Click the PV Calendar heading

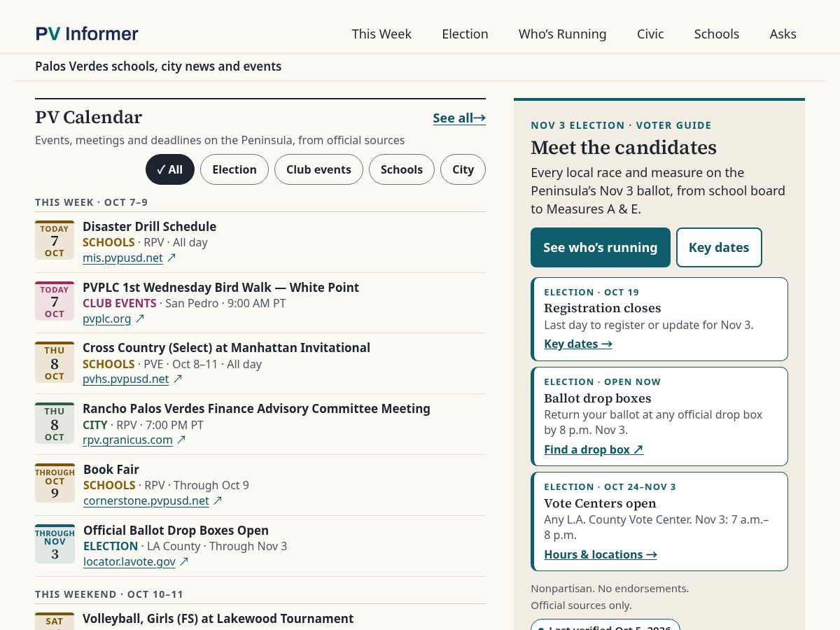pyautogui.click(x=88, y=117)
